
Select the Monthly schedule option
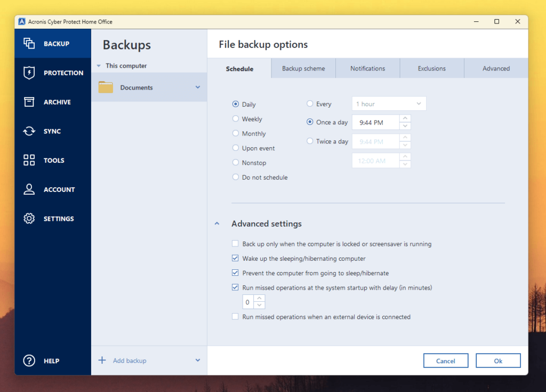point(236,133)
